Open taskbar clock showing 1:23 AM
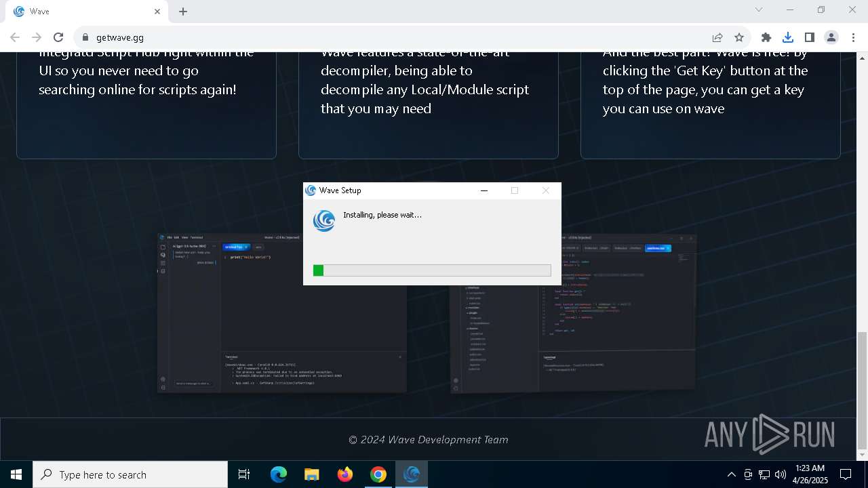868x488 pixels. 810,474
